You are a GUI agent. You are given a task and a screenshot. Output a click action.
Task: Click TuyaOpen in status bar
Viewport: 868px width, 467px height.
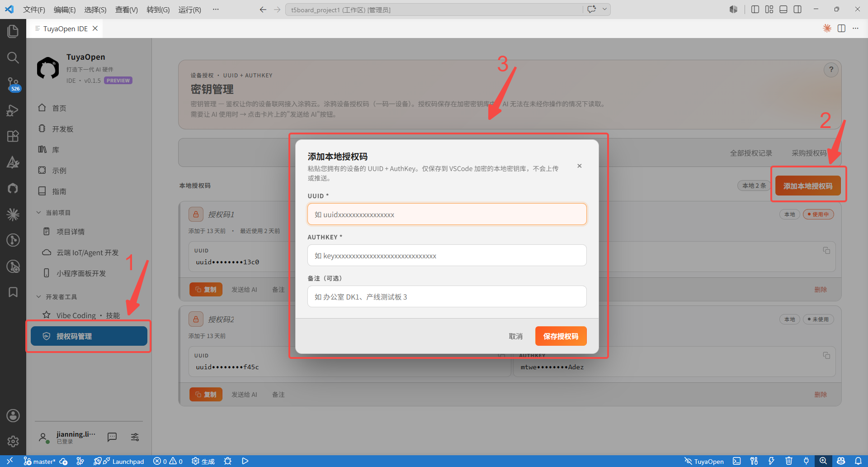(704, 461)
